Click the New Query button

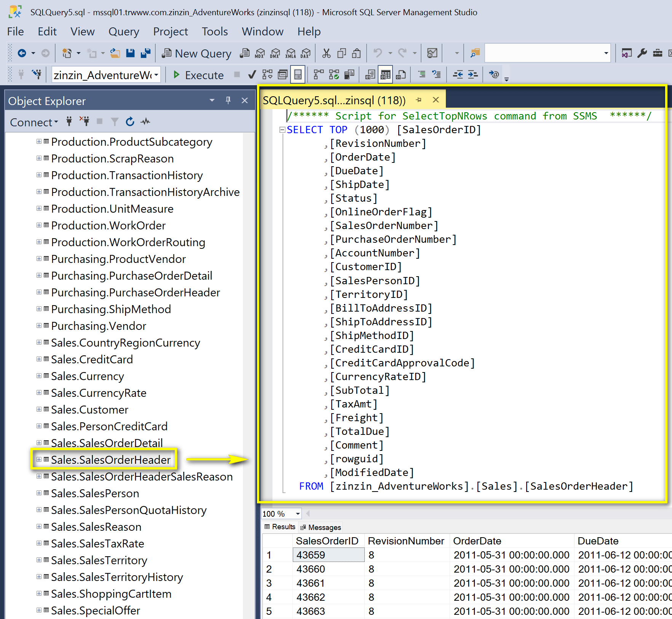(x=196, y=53)
